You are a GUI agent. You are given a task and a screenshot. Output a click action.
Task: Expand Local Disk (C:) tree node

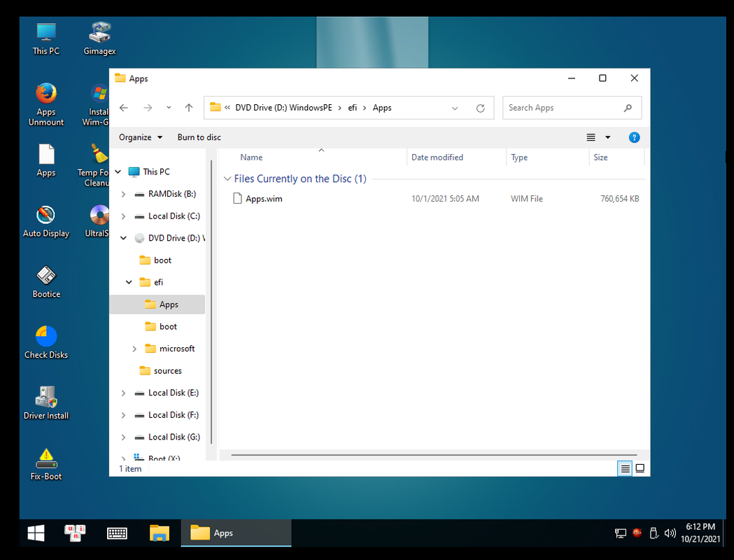123,216
